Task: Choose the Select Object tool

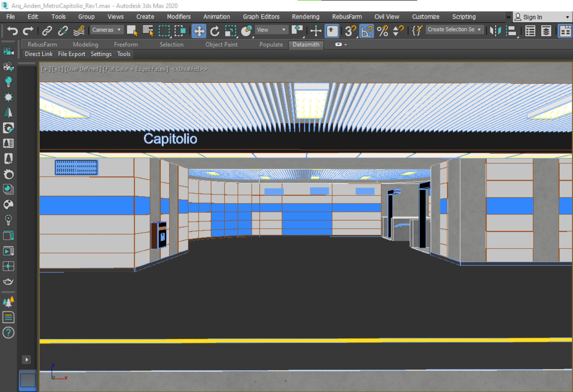Action: [x=132, y=31]
